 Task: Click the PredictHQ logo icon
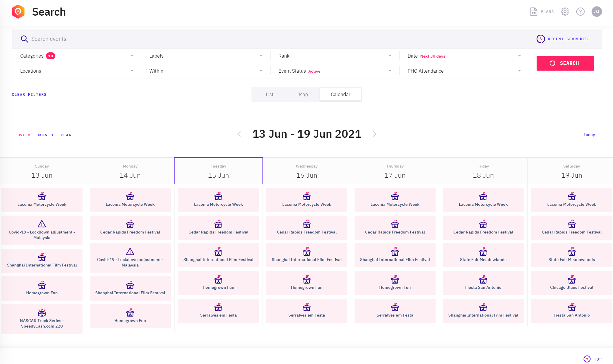18,12
